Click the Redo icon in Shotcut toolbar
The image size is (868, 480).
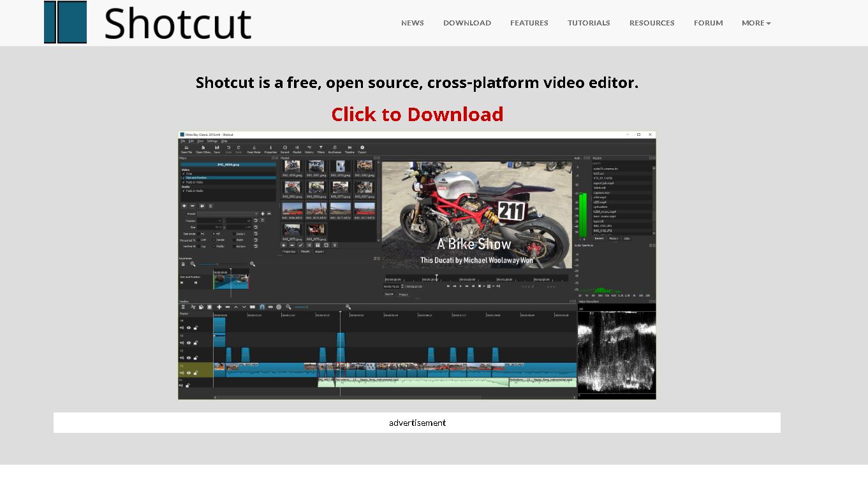point(239,149)
